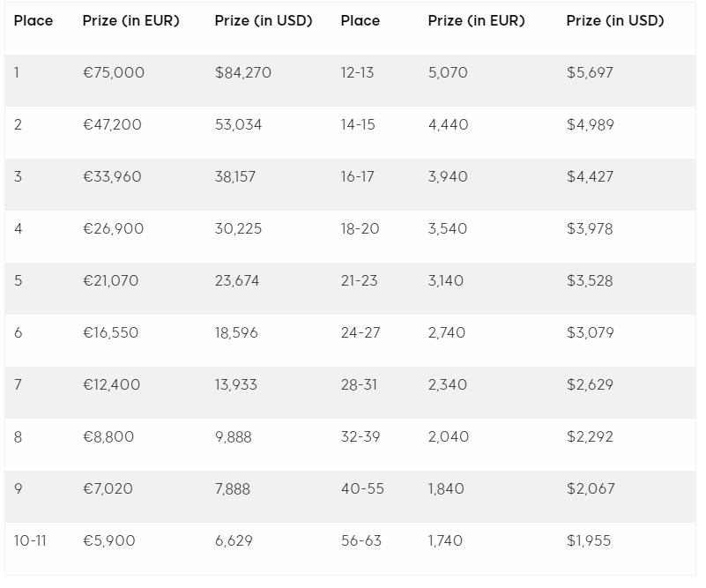Viewport: 706px width, 588px height.
Task: Select the $2,292 USD prize cell
Action: [x=590, y=437]
